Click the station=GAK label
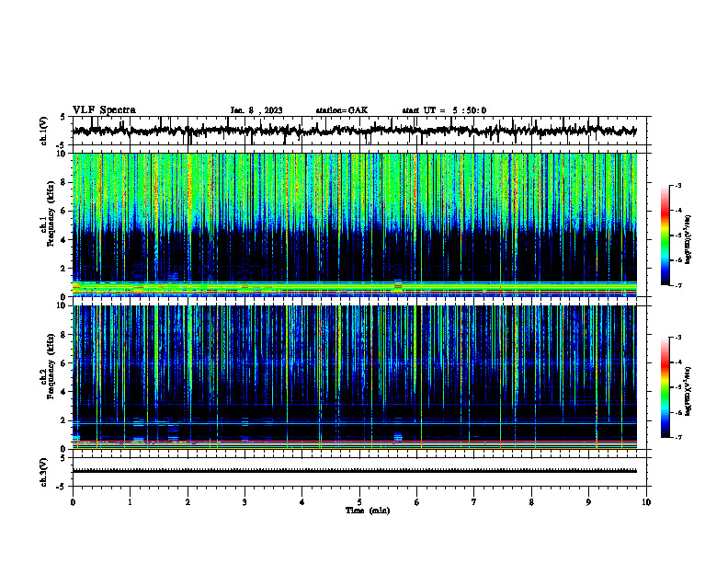 tap(342, 110)
